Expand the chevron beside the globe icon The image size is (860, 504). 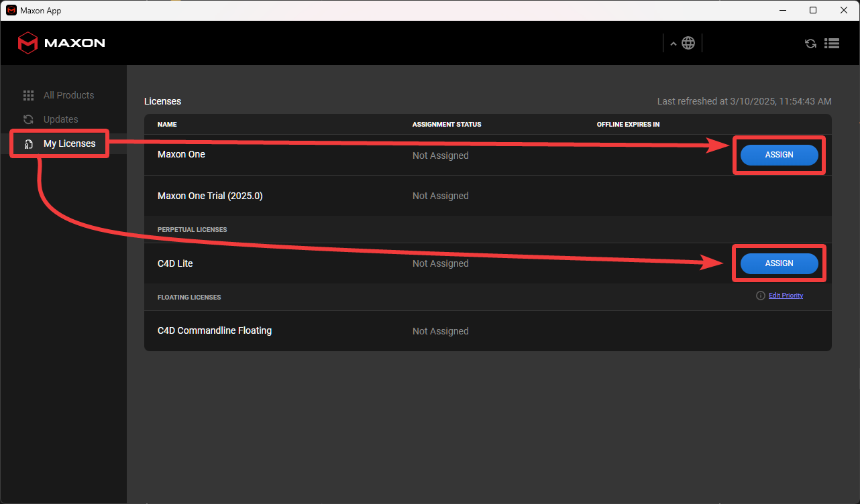tap(674, 44)
